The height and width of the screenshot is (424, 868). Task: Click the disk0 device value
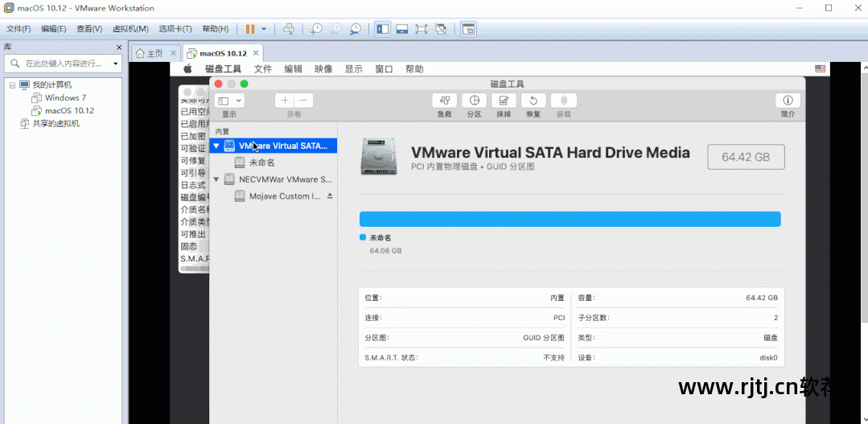[768, 357]
